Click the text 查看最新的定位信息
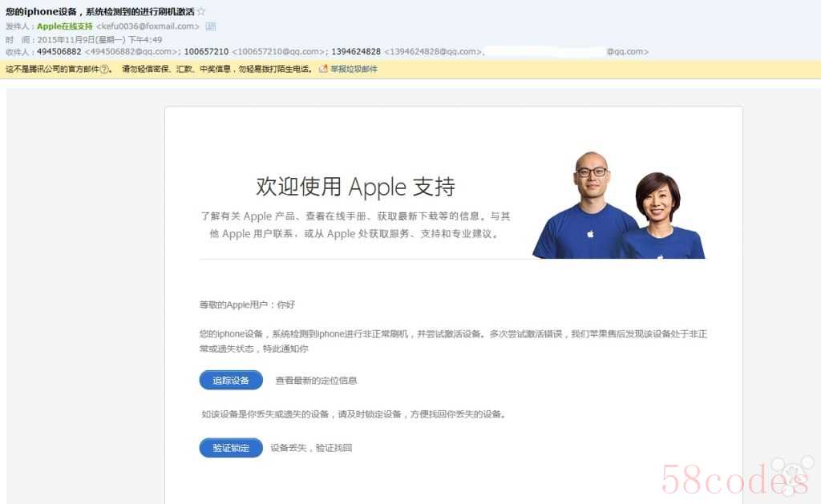This screenshot has width=821, height=504. [x=316, y=381]
